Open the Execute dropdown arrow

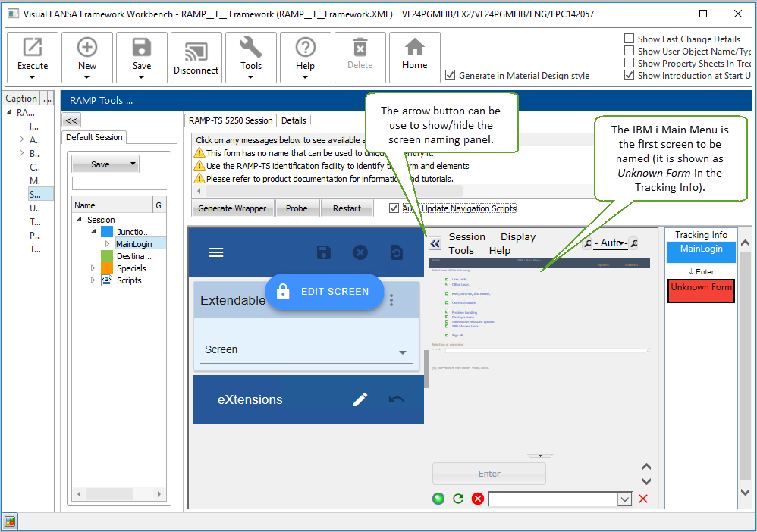click(33, 77)
